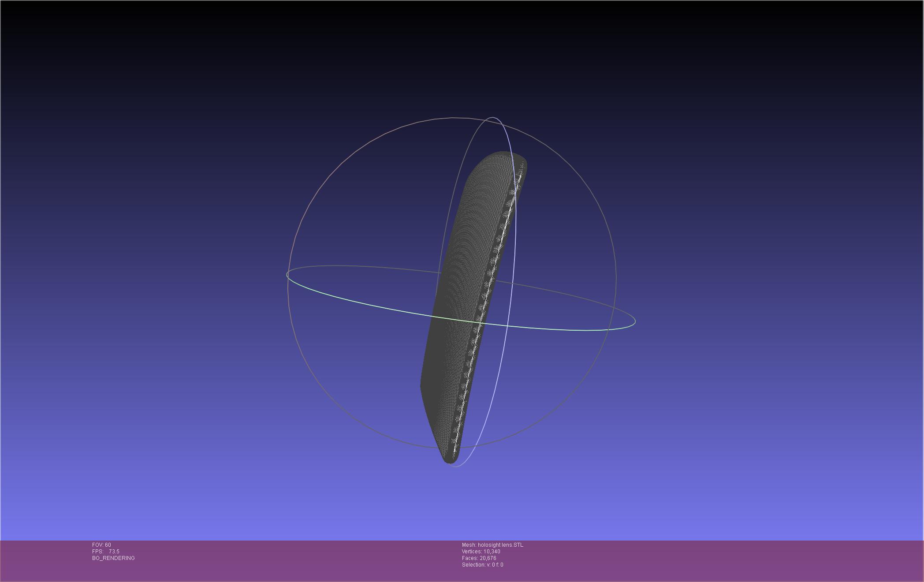The image size is (924, 582).
Task: Click the right end of green ring
Action: [x=635, y=321]
